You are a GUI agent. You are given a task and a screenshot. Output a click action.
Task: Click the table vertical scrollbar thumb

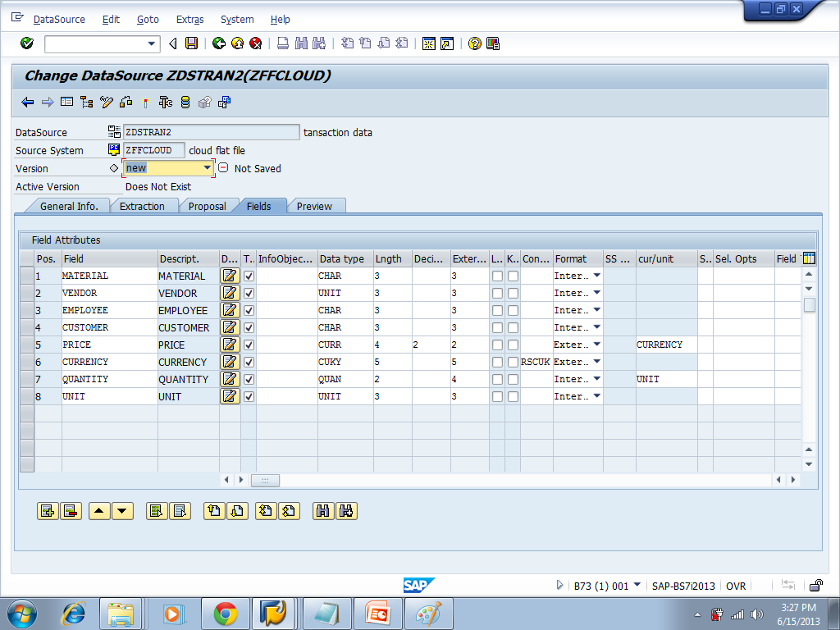pyautogui.click(x=810, y=304)
